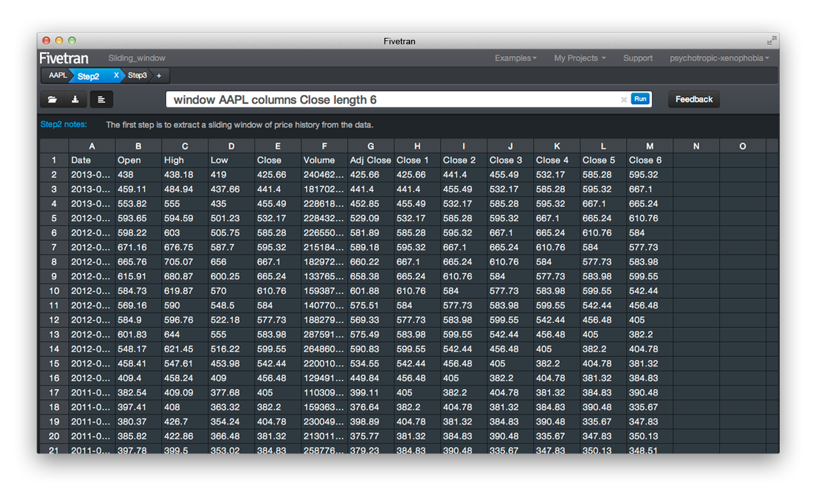Click the Low header cell
The image size is (817, 504).
pyautogui.click(x=231, y=160)
